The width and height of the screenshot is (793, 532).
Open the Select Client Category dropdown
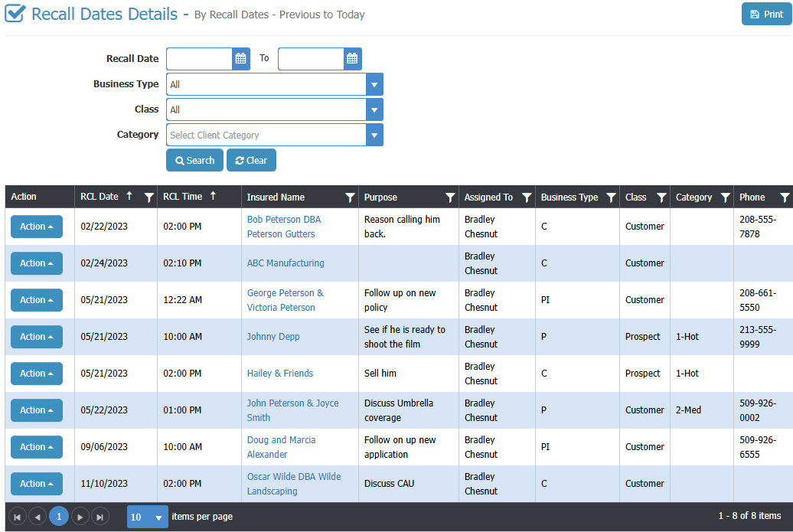pyautogui.click(x=374, y=135)
